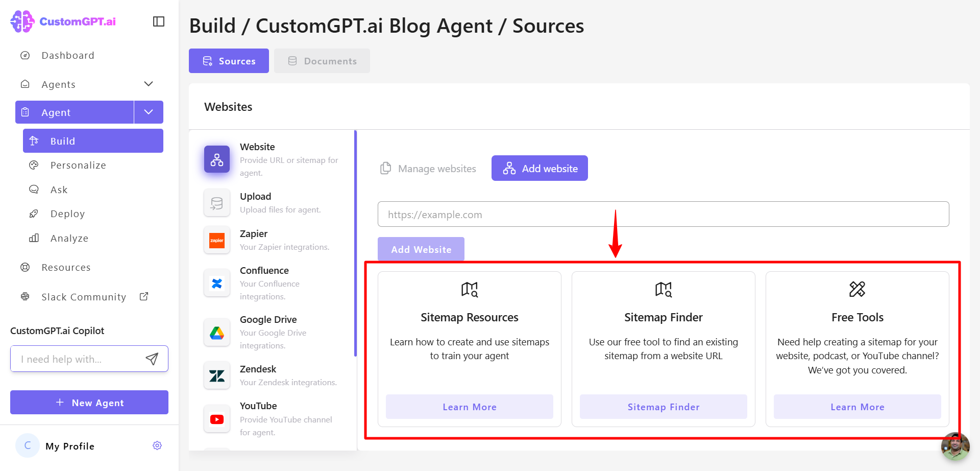Open profile settings gear icon
Screen dimensions: 980x471
pos(157,445)
